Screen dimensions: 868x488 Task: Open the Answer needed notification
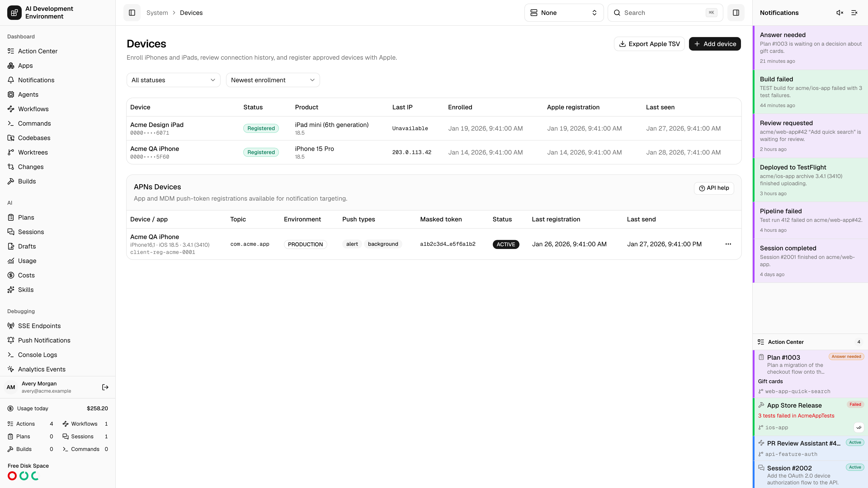point(810,48)
